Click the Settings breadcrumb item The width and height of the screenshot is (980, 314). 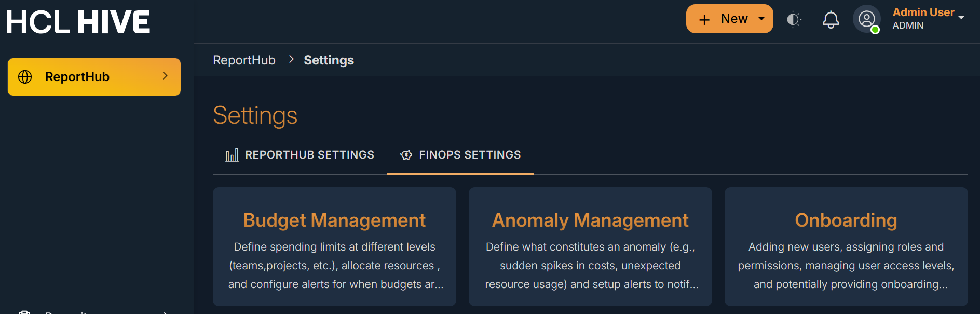(x=329, y=60)
